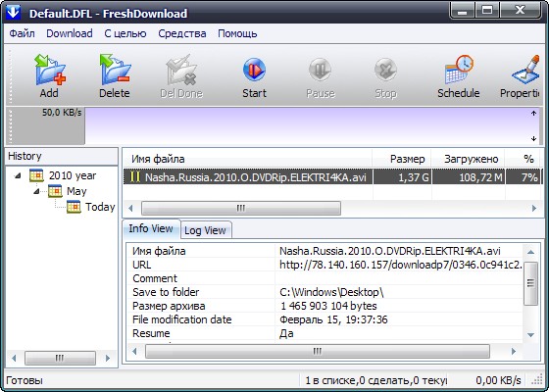This screenshot has height=392, width=549.
Task: Open the Файл menu
Action: [x=22, y=33]
